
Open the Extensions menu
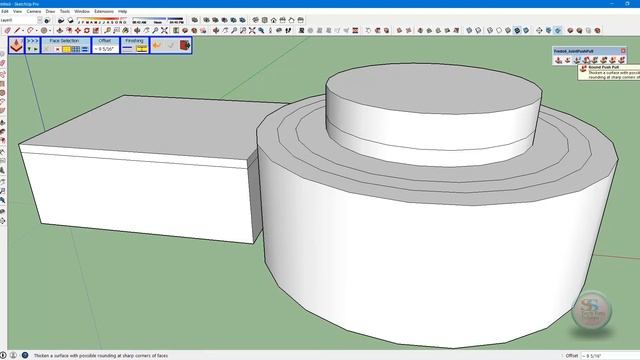(x=104, y=11)
